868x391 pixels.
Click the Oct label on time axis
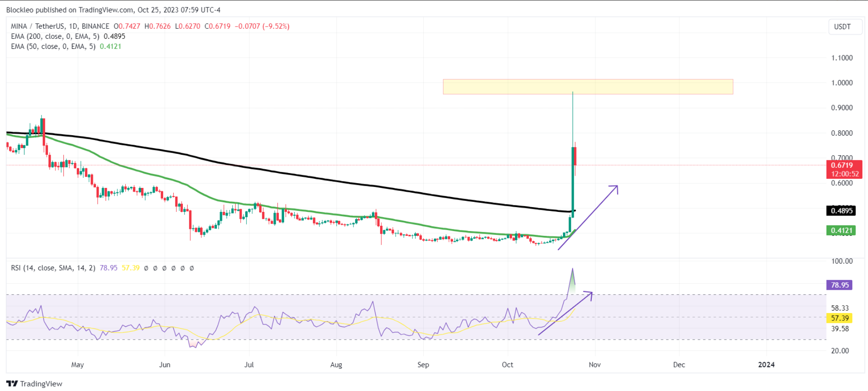click(508, 364)
